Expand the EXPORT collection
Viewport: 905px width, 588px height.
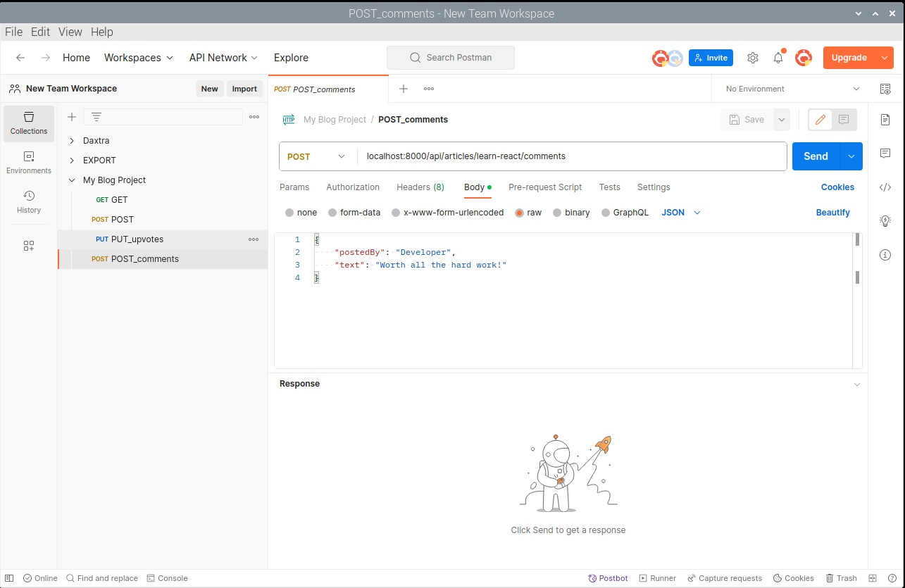(x=72, y=161)
